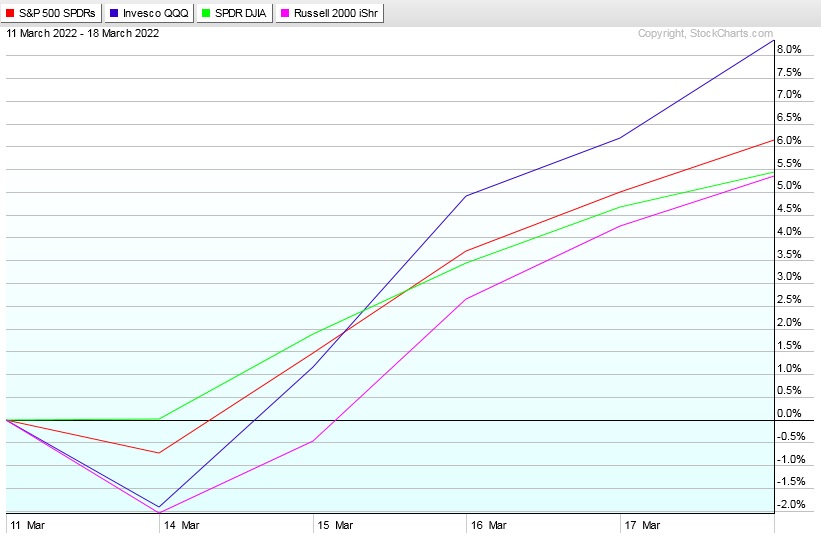Click the red S&P 500 SPDRs swatch
This screenshot has width=821, height=545.
coord(10,13)
